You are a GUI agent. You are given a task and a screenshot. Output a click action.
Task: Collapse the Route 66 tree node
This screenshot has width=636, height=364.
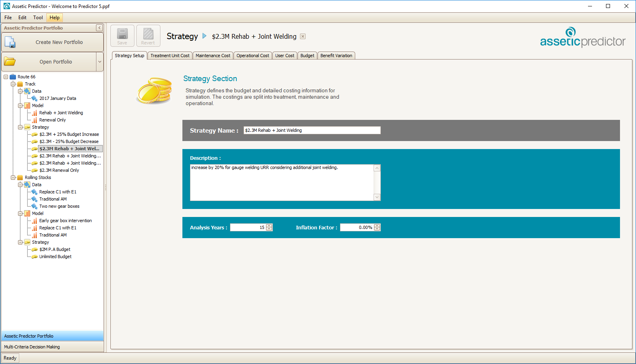[x=6, y=77]
